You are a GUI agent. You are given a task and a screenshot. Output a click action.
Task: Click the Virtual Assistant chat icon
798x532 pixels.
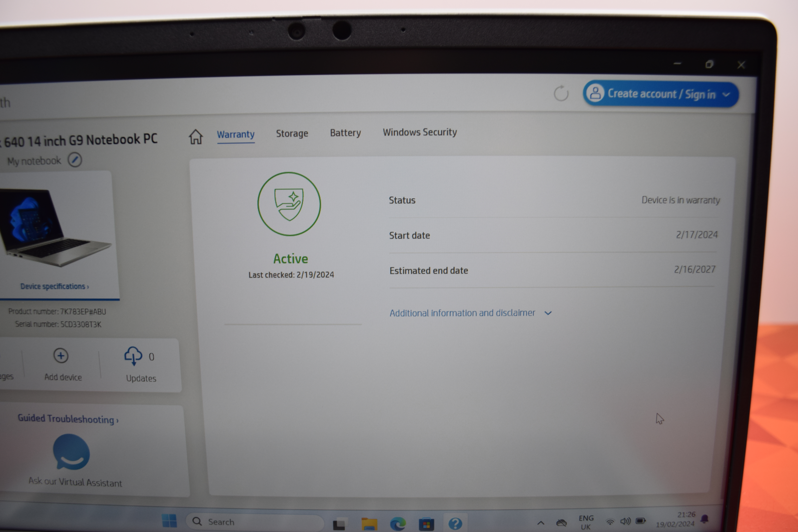pyautogui.click(x=71, y=452)
